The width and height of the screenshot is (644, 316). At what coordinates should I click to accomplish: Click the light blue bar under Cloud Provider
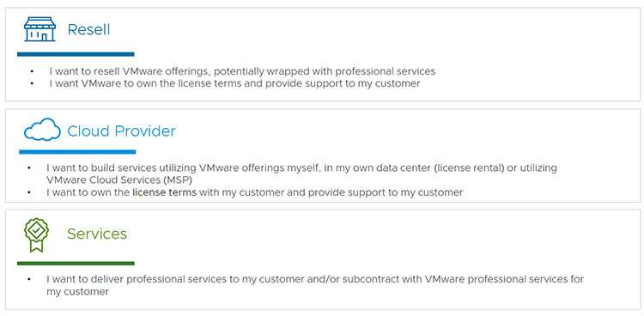[77, 152]
